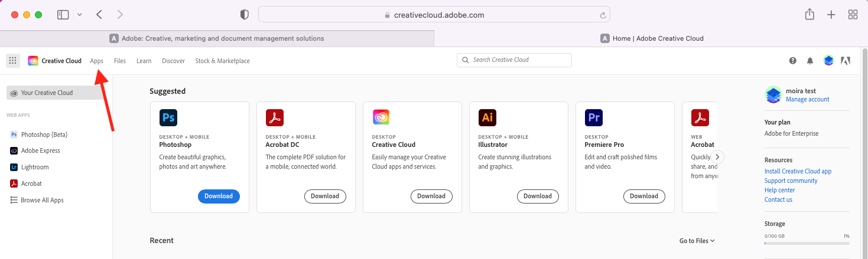Viewport: 868px width, 259px height.
Task: Open Lightroom web app
Action: point(34,167)
